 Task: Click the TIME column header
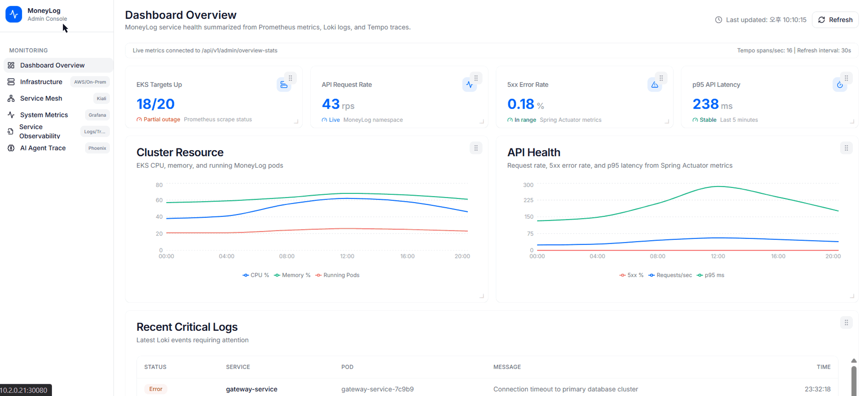824,367
